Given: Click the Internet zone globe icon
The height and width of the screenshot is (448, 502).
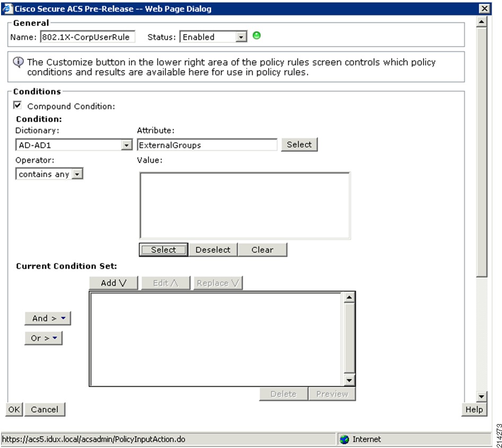Looking at the screenshot, I should click(x=344, y=440).
